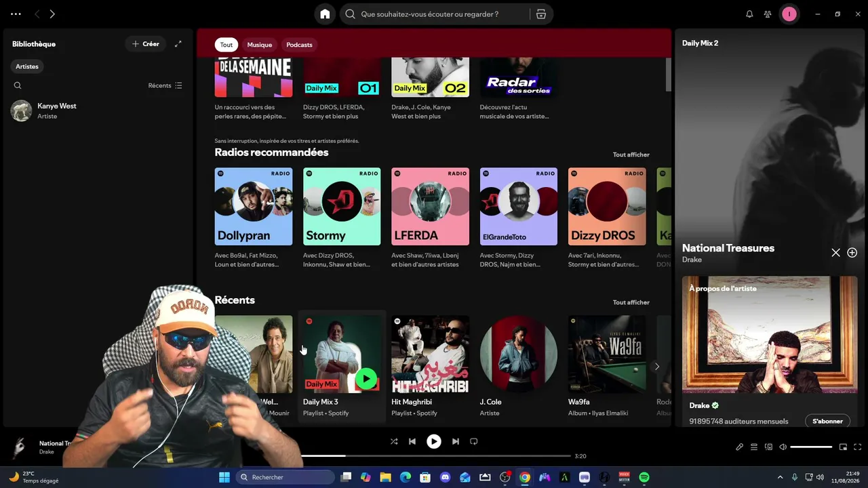Toggle the Artistes library filter
Screen dimensions: 868x488
pyautogui.click(x=27, y=66)
